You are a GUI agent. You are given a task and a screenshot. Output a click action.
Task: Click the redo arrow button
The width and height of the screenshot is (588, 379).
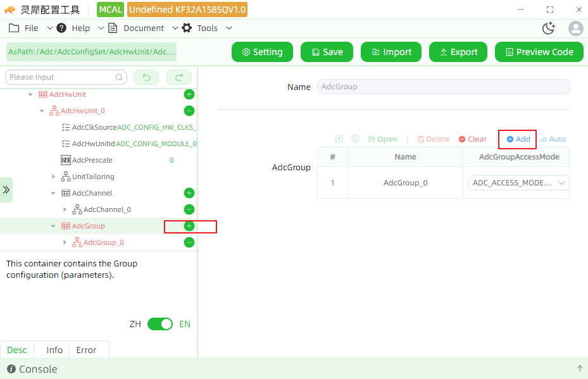click(x=179, y=77)
